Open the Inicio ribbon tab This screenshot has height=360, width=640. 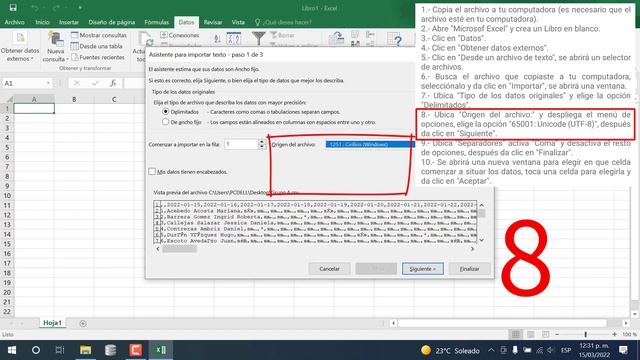pyautogui.click(x=42, y=22)
